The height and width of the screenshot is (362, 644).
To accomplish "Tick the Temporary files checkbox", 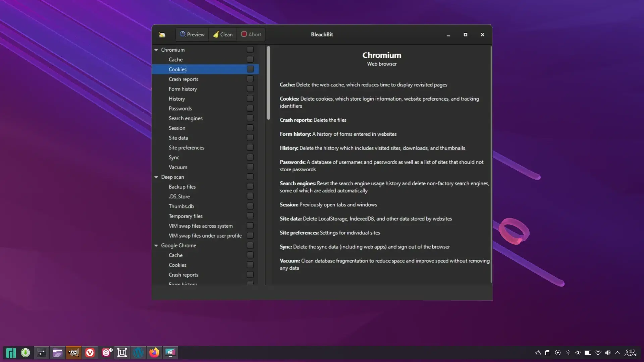I will pos(250,216).
